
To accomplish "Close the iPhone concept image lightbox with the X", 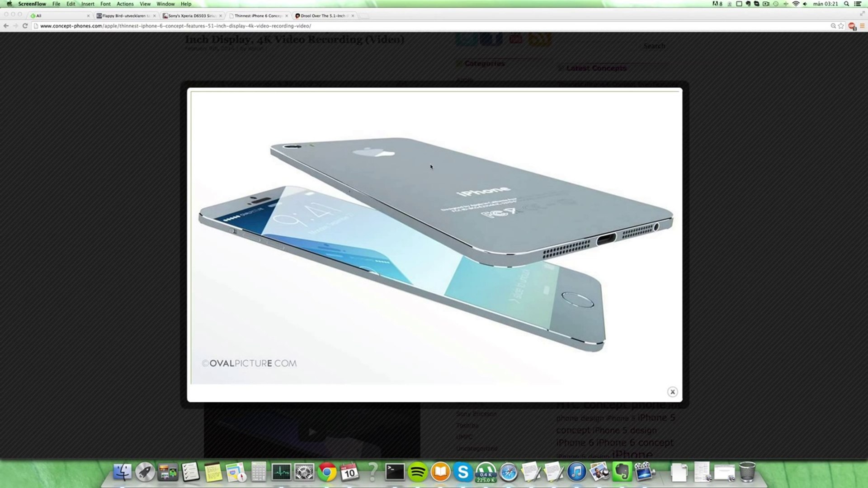I will (673, 392).
